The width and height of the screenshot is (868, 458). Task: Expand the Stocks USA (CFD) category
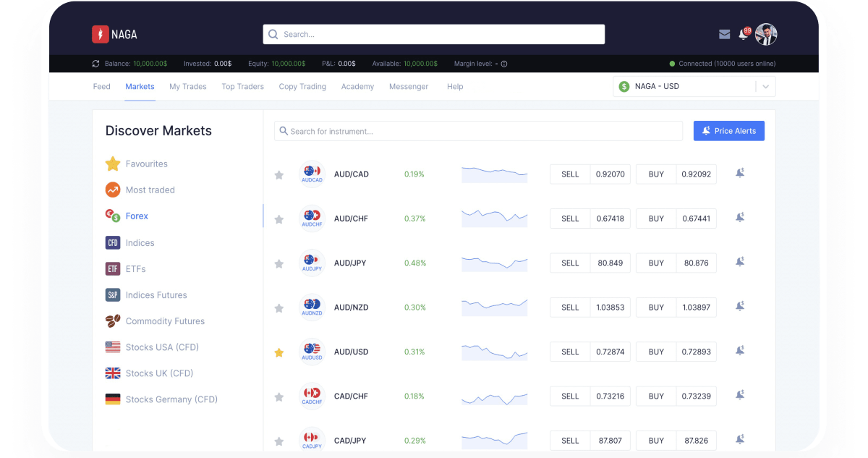(161, 347)
